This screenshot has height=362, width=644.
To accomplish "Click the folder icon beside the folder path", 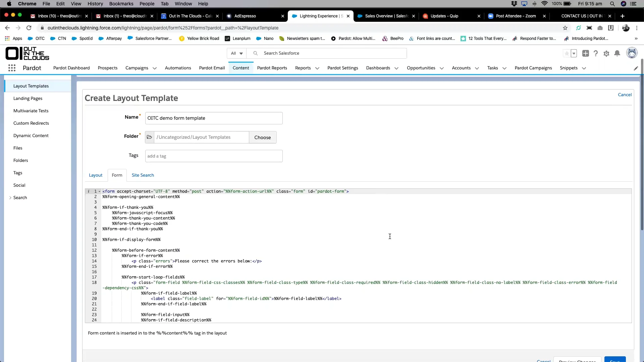I will (x=150, y=137).
